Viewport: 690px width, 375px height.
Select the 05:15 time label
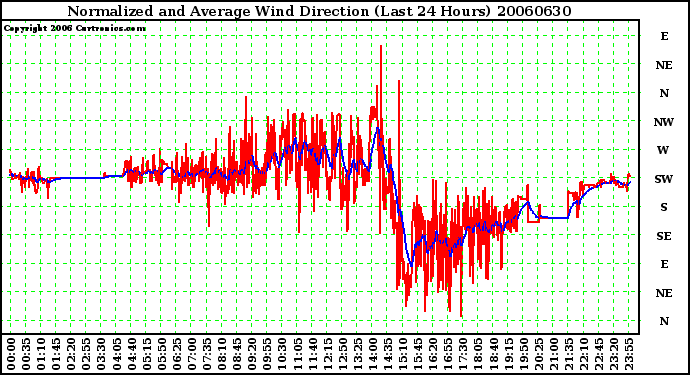pos(146,354)
